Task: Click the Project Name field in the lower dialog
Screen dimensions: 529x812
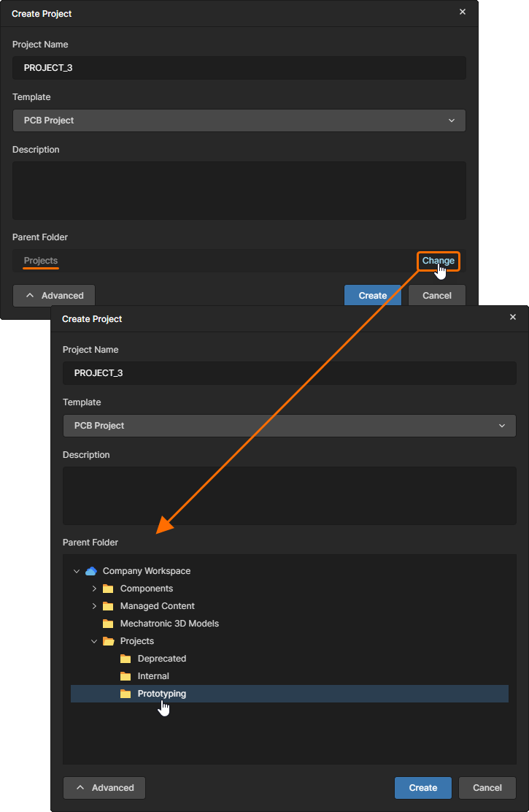Action: point(289,373)
